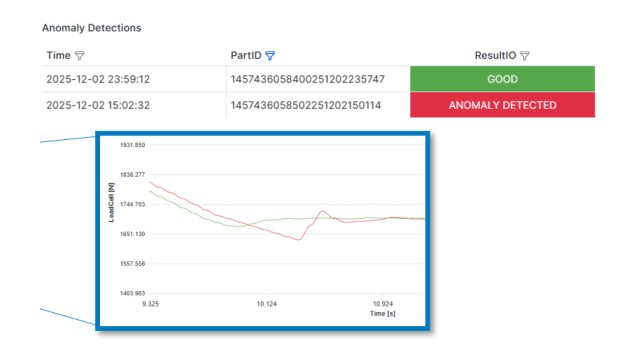Click the Time column header

tap(58, 56)
